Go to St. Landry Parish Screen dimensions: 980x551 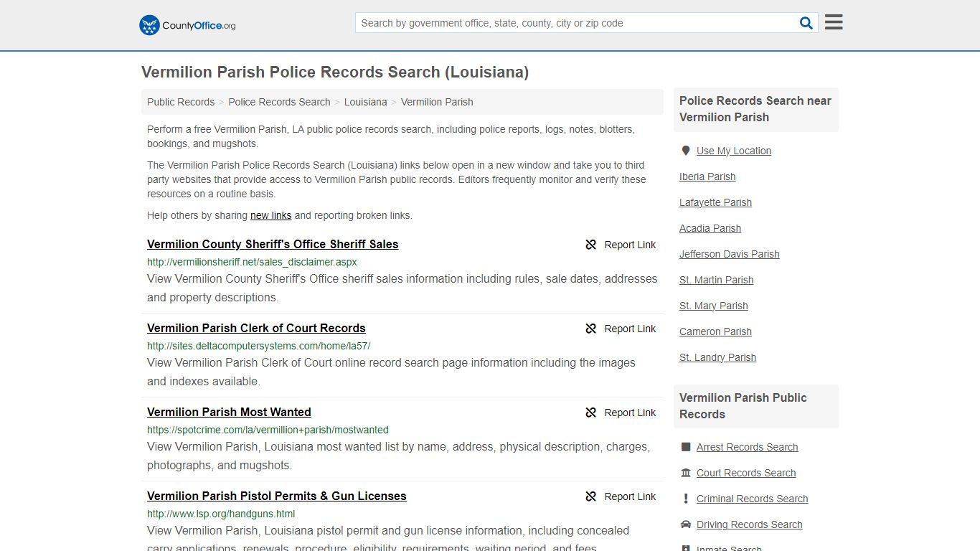(717, 357)
